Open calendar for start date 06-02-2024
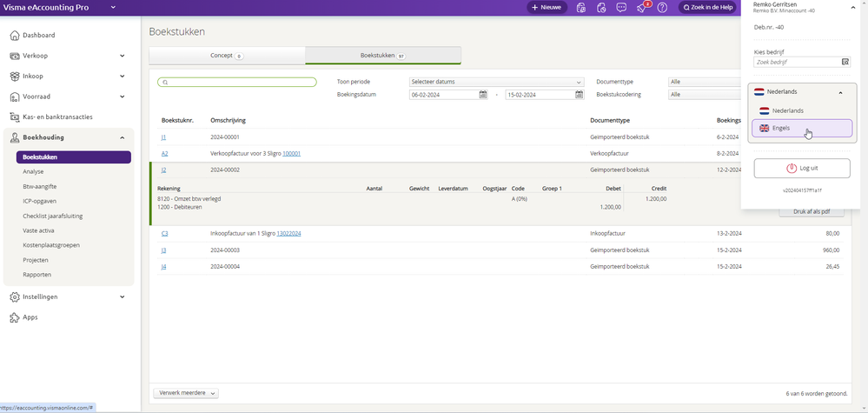Viewport: 868px width, 413px height. tap(483, 95)
